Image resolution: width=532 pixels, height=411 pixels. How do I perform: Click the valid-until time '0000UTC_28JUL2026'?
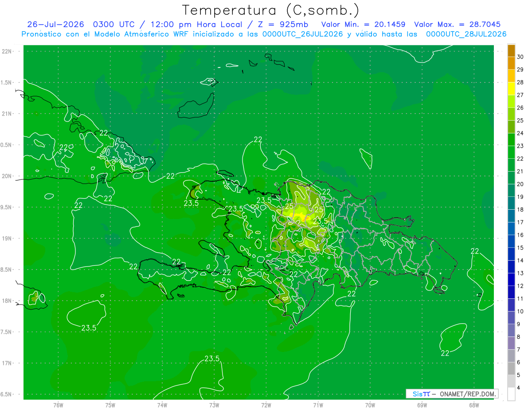click(466, 34)
